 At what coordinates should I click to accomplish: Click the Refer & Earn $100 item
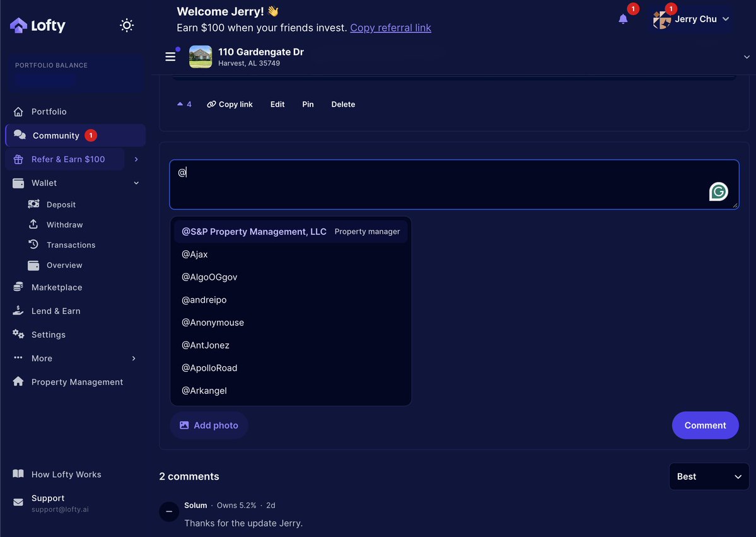[x=65, y=159]
